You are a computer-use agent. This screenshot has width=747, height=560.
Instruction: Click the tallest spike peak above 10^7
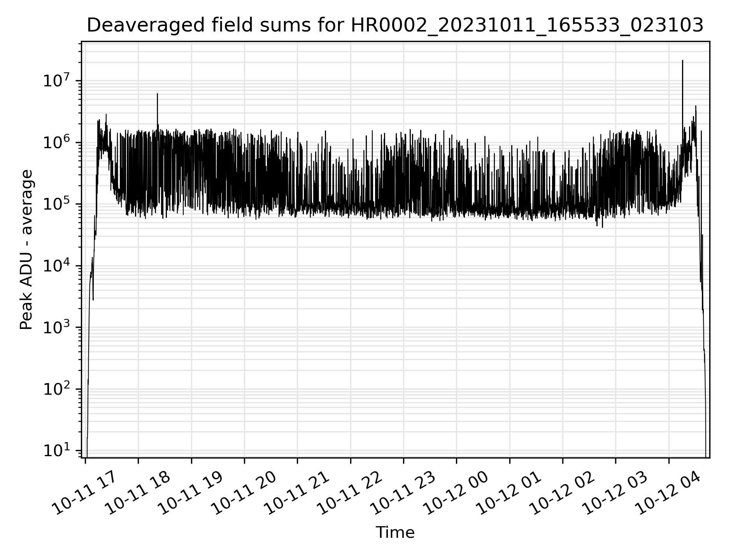pyautogui.click(x=682, y=61)
